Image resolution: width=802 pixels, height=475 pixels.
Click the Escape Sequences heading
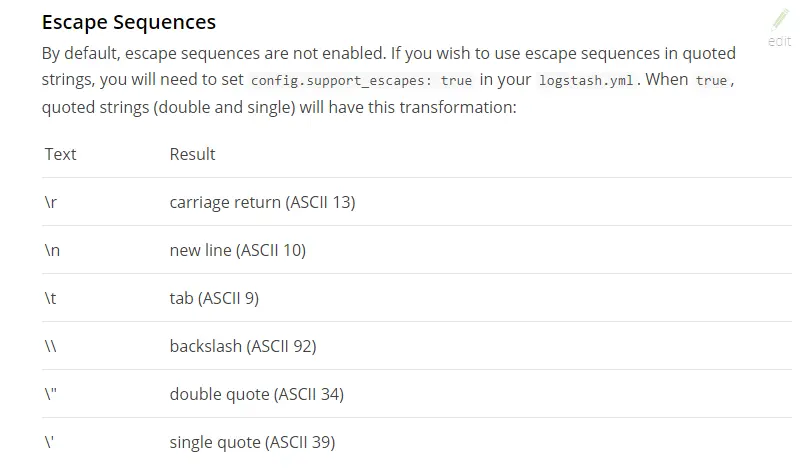(129, 22)
